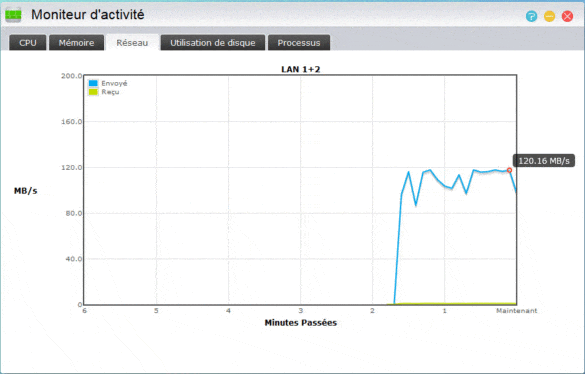Click the Minutes Passées axis title
The image size is (585, 374).
(301, 323)
